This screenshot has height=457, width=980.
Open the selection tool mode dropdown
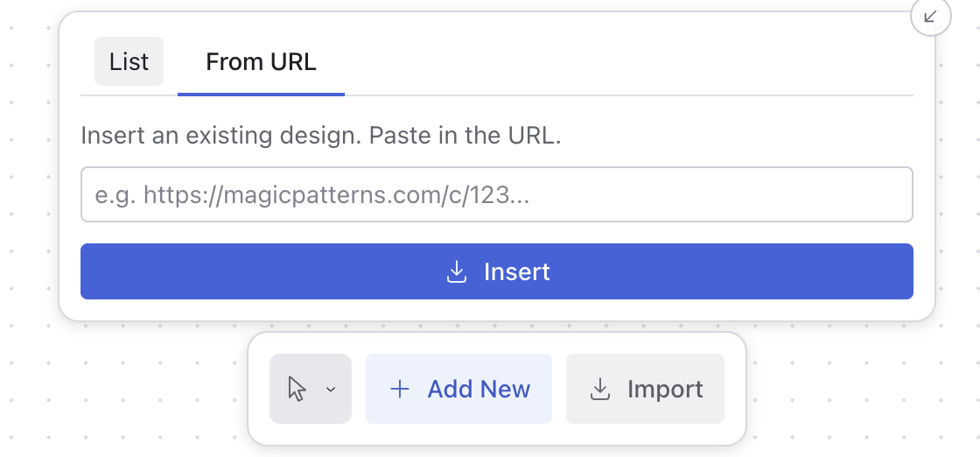[x=311, y=389]
